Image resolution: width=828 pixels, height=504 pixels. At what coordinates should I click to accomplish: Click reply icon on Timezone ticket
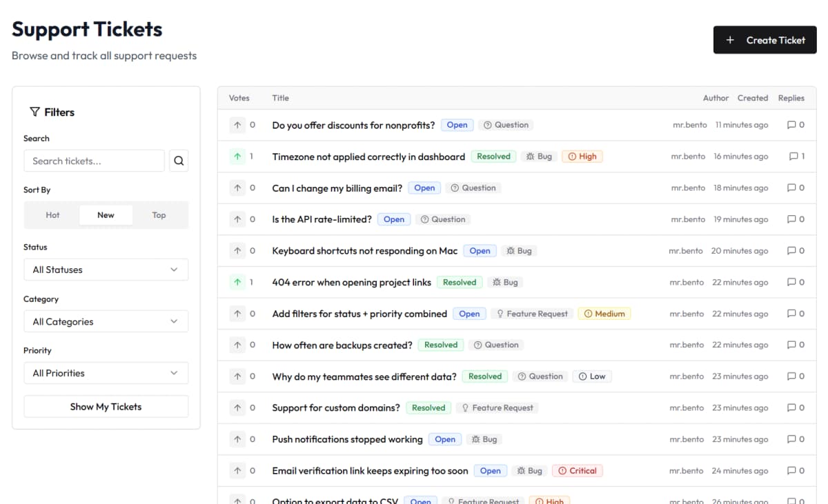[x=793, y=157]
